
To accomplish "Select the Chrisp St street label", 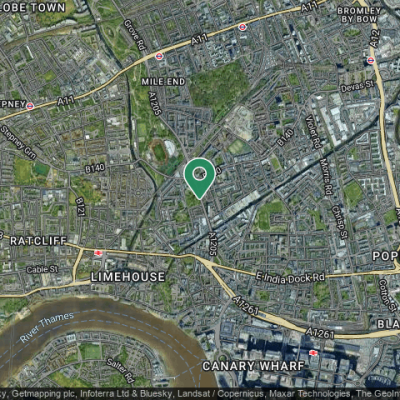I will tap(339, 222).
